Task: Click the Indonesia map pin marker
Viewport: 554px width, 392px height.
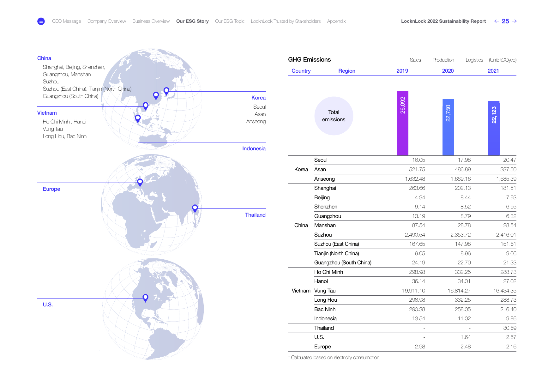Action: click(x=138, y=118)
